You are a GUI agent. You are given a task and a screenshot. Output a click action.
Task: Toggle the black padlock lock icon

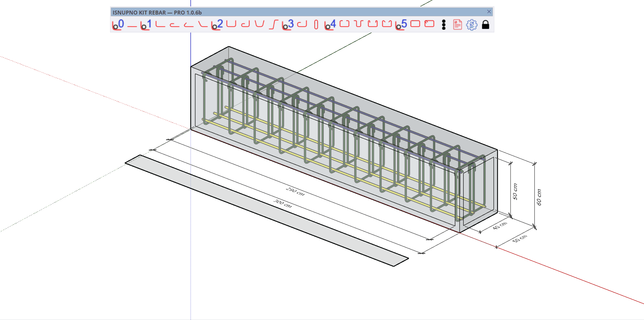pos(485,24)
